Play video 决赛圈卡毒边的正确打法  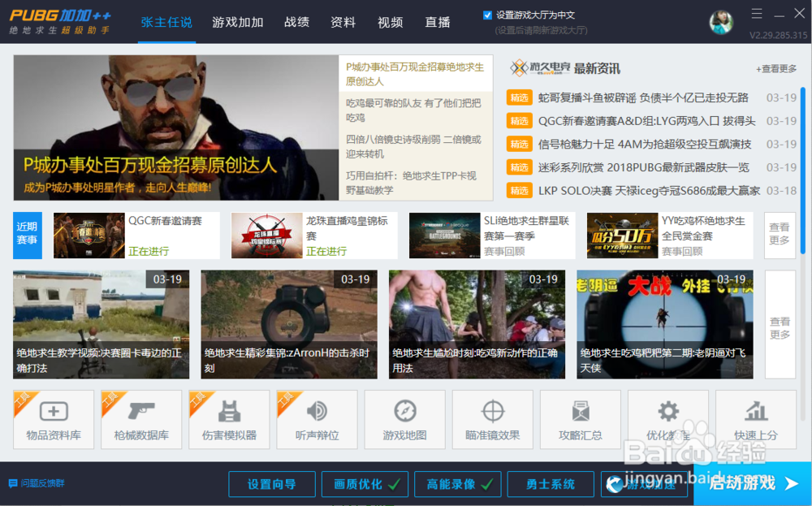pyautogui.click(x=101, y=324)
